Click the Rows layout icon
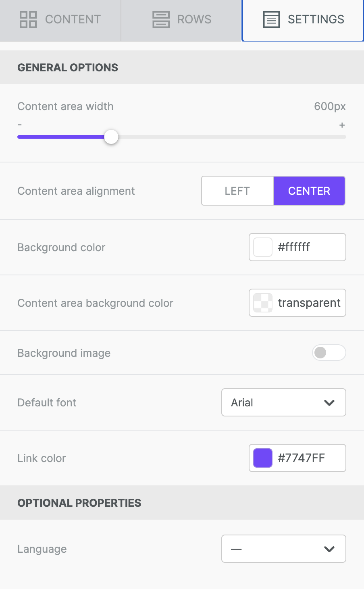 coord(161,19)
